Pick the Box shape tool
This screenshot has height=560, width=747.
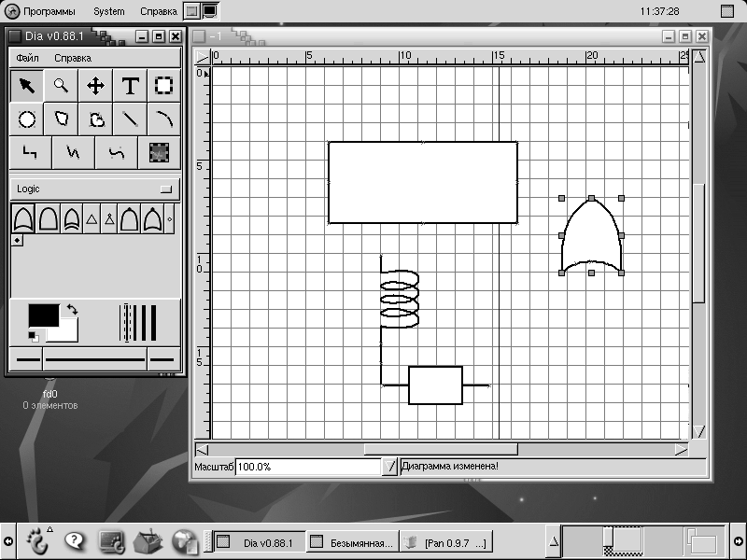click(163, 86)
